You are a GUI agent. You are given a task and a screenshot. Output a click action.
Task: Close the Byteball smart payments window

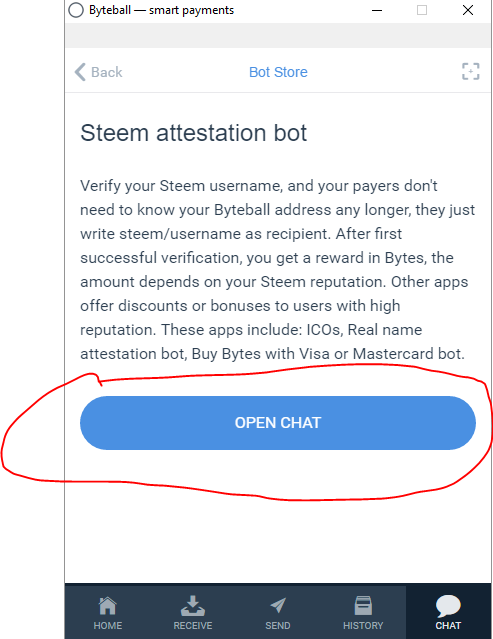click(468, 10)
